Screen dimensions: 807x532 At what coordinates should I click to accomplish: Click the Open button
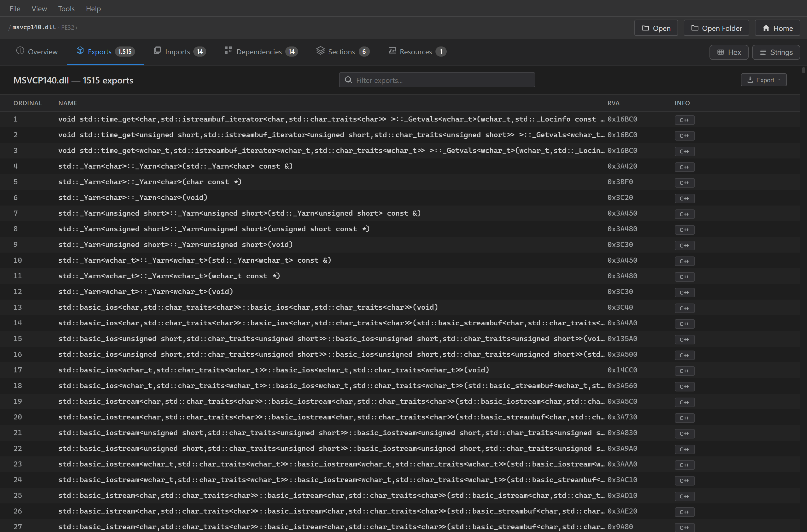point(656,28)
